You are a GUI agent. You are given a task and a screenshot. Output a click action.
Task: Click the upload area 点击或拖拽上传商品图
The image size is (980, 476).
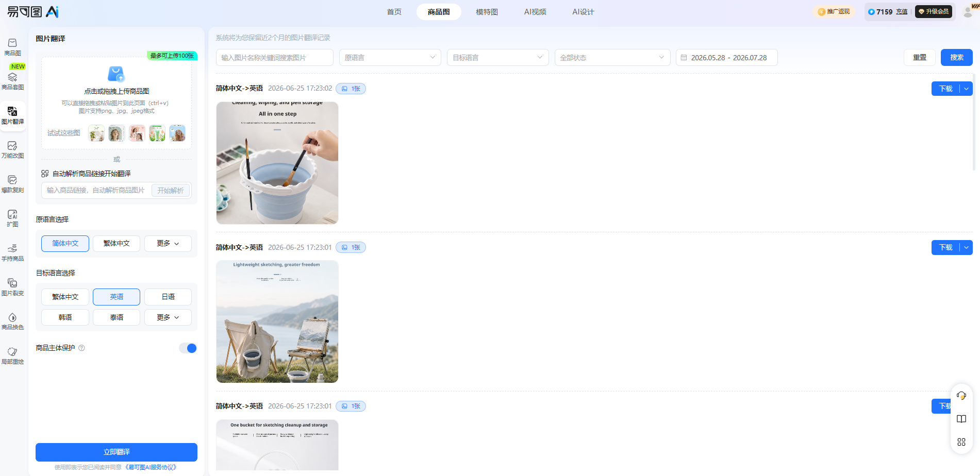coord(117,103)
